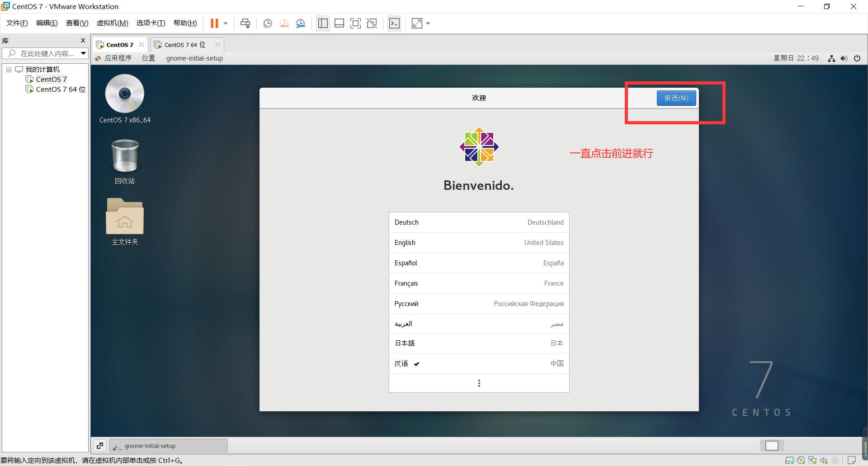Collapse the 我的计算机 tree node
The height and width of the screenshot is (466, 868).
tap(9, 70)
